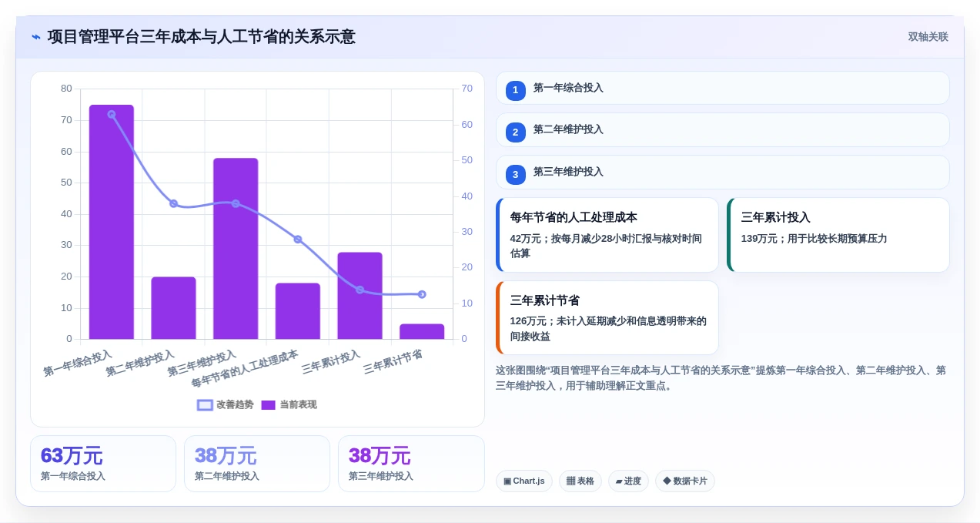Click the lightning icon beside the title
This screenshot has height=523, width=980.
click(36, 37)
